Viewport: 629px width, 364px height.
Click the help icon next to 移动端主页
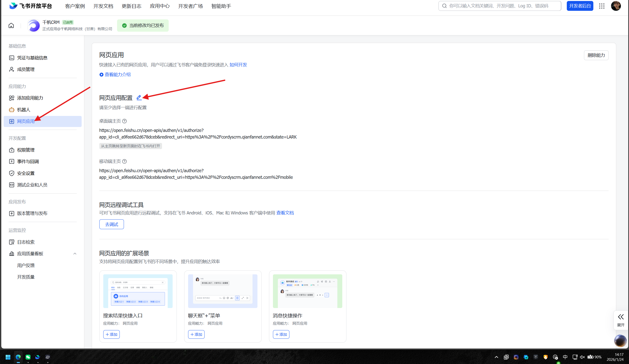tap(124, 161)
